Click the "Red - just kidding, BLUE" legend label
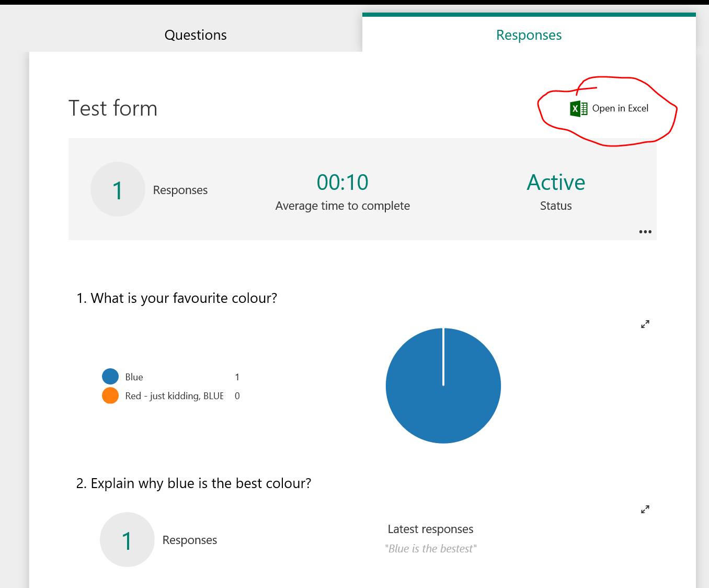 (x=174, y=396)
